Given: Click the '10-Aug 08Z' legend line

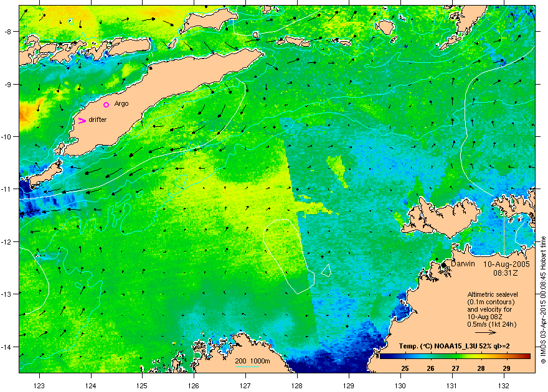Looking at the screenshot, I should click(x=484, y=317).
